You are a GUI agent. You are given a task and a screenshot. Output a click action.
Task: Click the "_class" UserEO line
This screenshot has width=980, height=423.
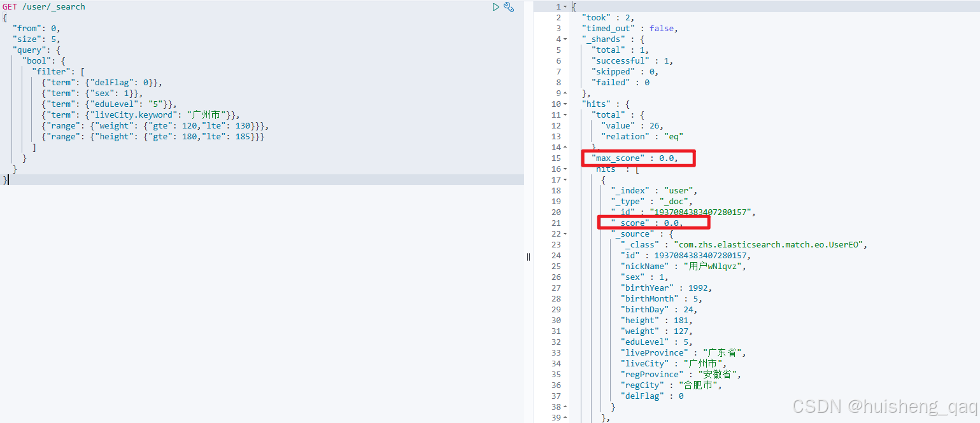point(745,245)
